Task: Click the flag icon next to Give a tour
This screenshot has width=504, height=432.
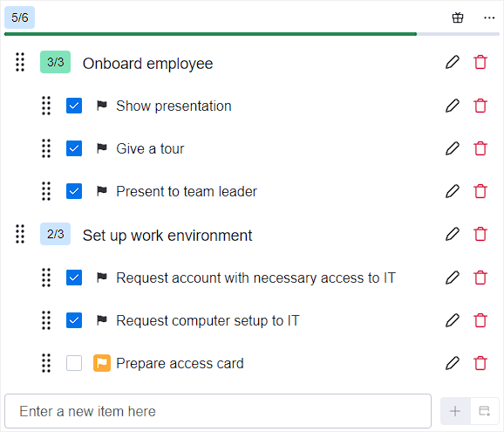Action: point(102,148)
